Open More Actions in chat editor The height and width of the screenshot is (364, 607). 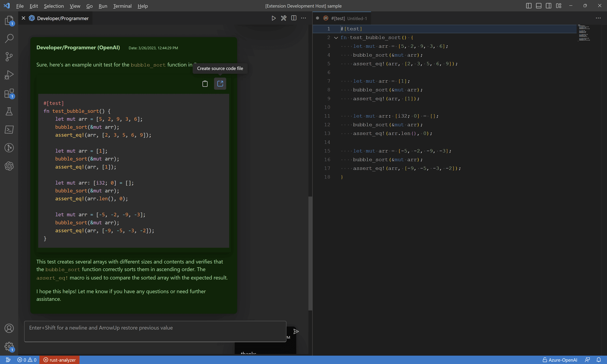[303, 18]
